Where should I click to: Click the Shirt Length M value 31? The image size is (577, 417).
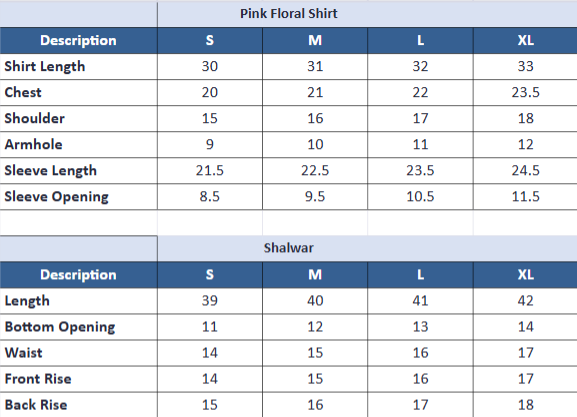[315, 67]
